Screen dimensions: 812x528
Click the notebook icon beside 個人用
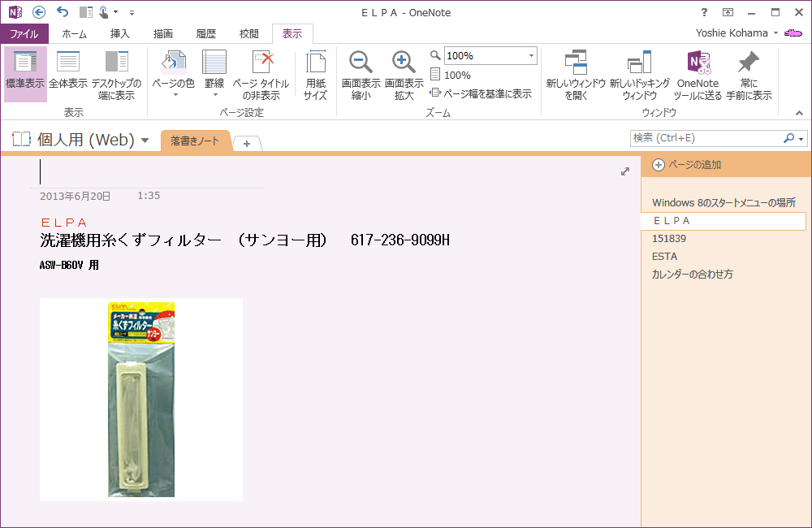pos(22,140)
